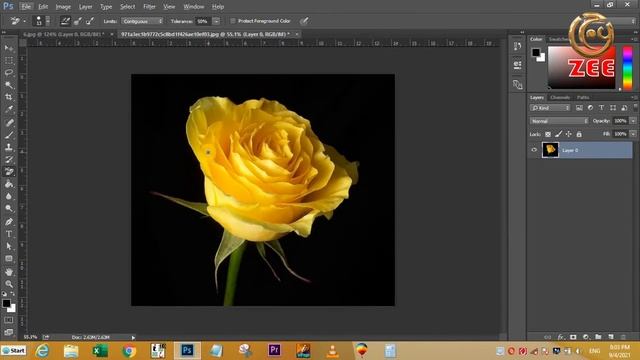Open the Fill dropdown arrow

click(x=633, y=134)
